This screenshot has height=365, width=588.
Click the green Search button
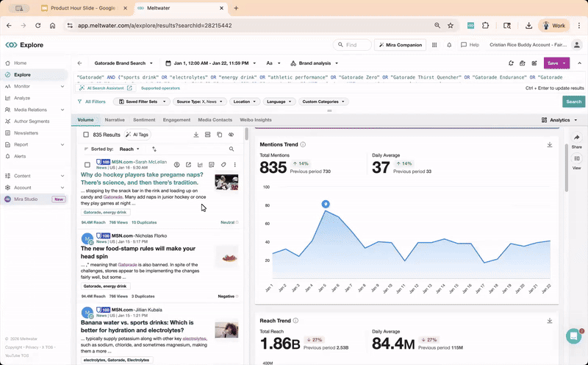click(573, 102)
